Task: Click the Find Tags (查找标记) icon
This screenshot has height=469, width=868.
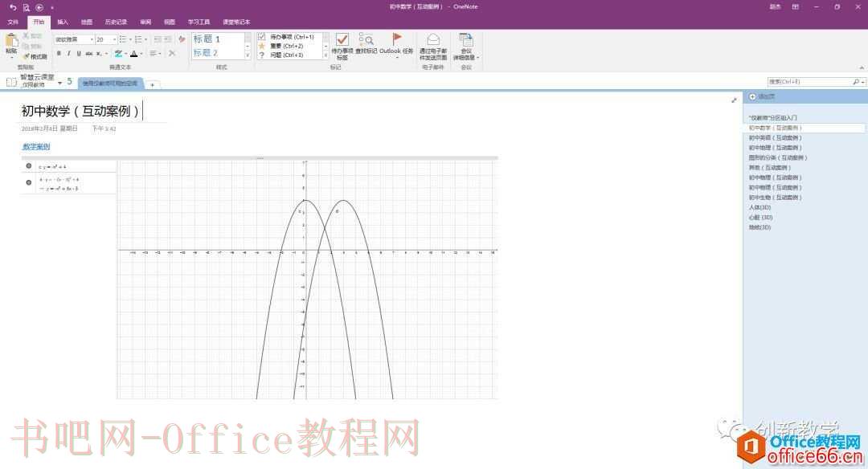Action: (x=366, y=39)
